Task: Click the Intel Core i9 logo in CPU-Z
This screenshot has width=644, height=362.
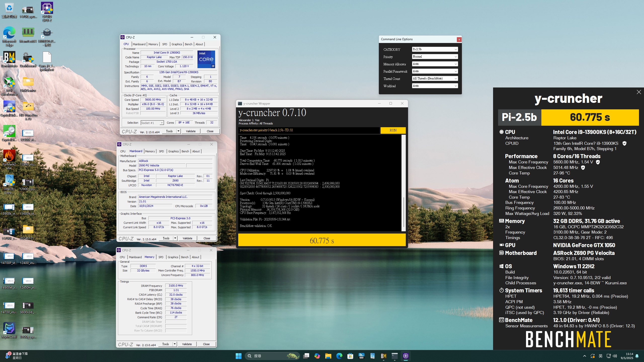Action: [206, 59]
